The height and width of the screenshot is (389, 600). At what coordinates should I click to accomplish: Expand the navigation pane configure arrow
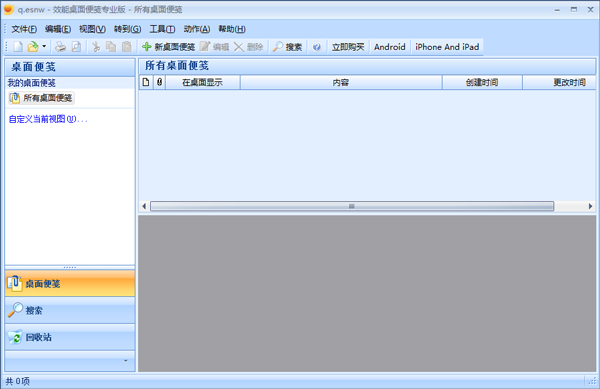tap(126, 361)
